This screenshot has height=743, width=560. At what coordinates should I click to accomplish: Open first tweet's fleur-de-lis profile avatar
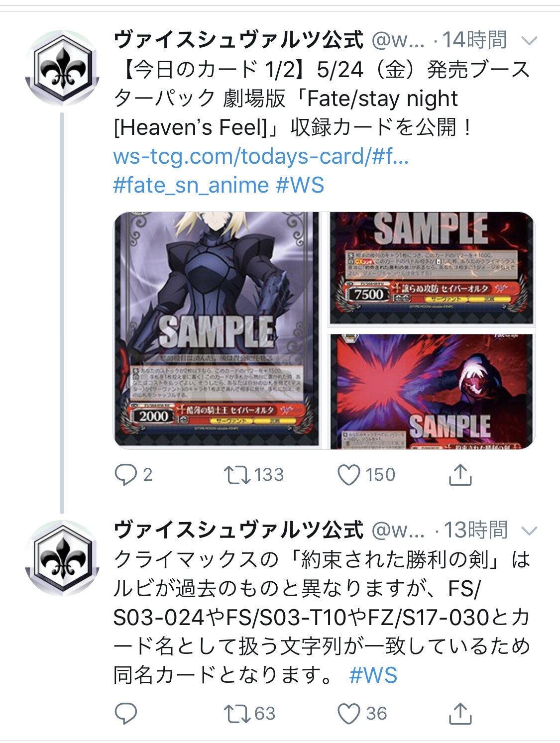(x=63, y=68)
